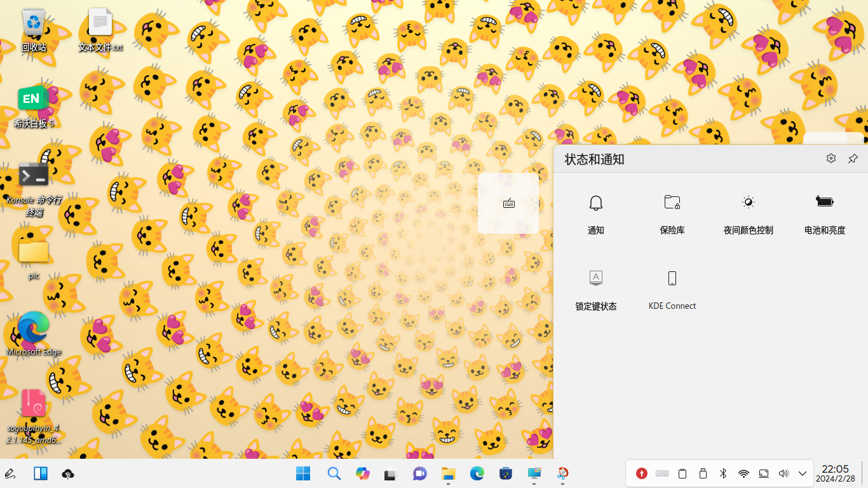
Task: Launch the colorful Copilot taskbar icon
Action: (363, 473)
